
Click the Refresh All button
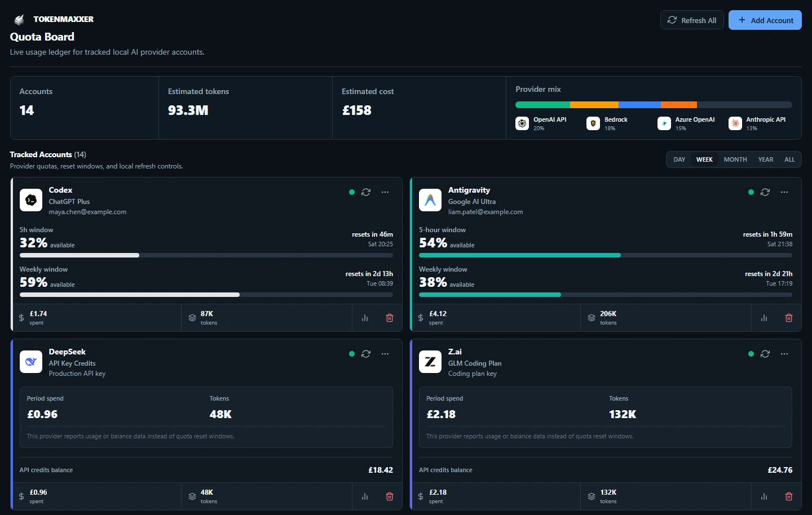(692, 20)
